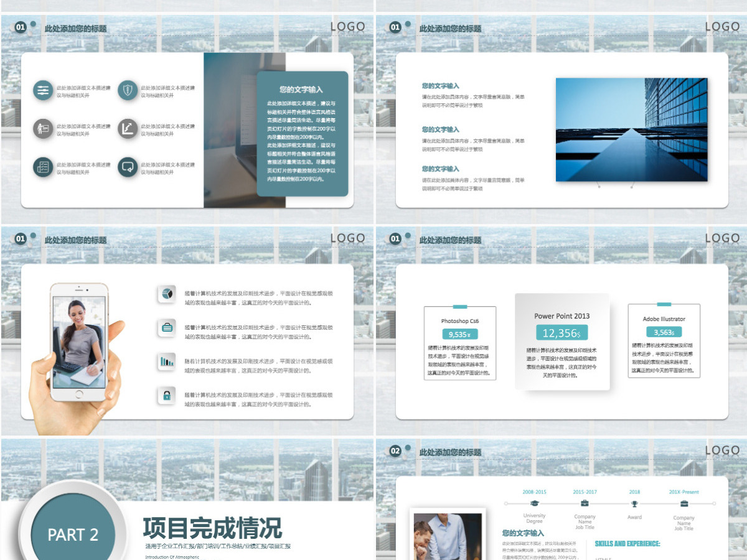
Task: Click the description text beside shield icon
Action: point(168,91)
